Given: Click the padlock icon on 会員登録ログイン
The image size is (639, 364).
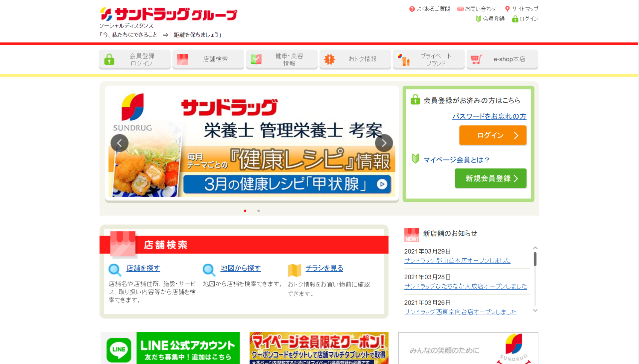Looking at the screenshot, I should click(x=109, y=59).
